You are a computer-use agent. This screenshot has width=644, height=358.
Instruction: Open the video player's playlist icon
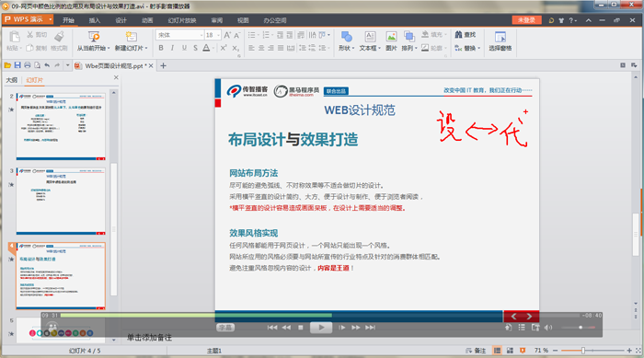coord(522,328)
